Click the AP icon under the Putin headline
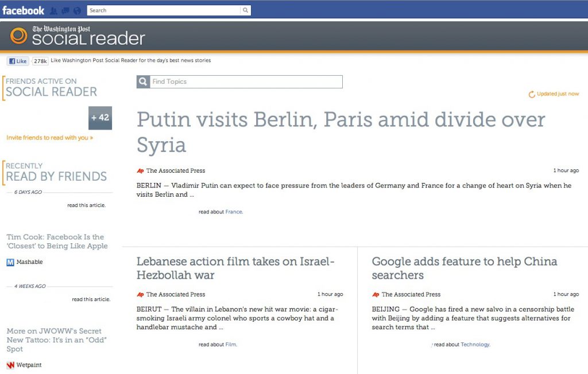The image size is (588, 374). 140,171
